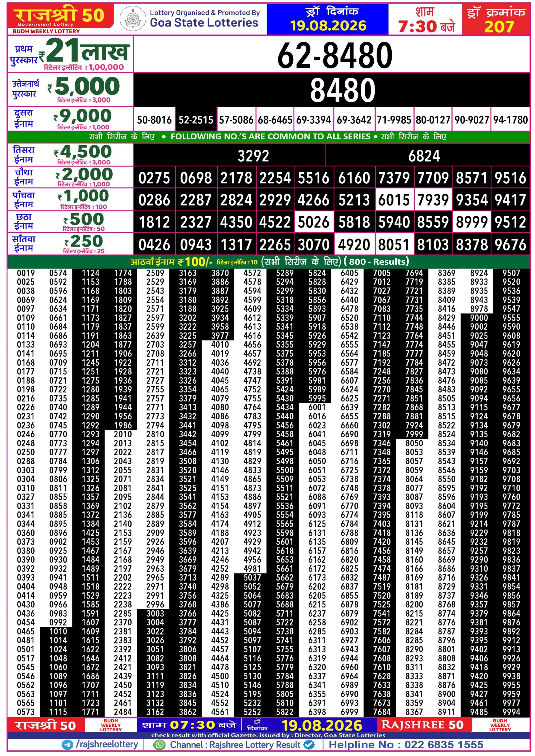Select sixth prize number 1812

click(x=154, y=222)
